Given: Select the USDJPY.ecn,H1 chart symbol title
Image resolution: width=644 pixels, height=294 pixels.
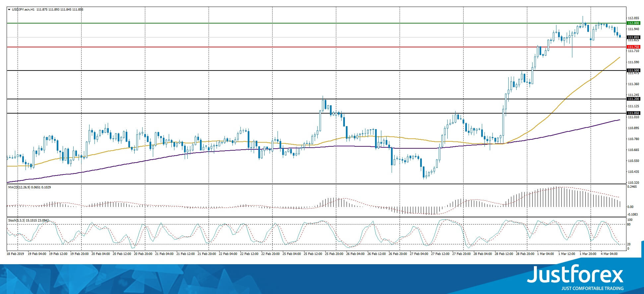Looking at the screenshot, I should (23, 10).
